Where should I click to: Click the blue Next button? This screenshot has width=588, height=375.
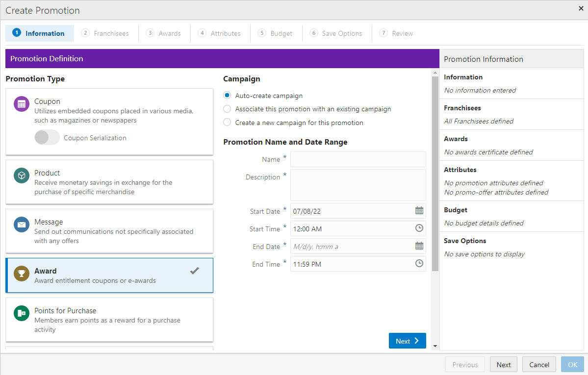[x=407, y=341]
